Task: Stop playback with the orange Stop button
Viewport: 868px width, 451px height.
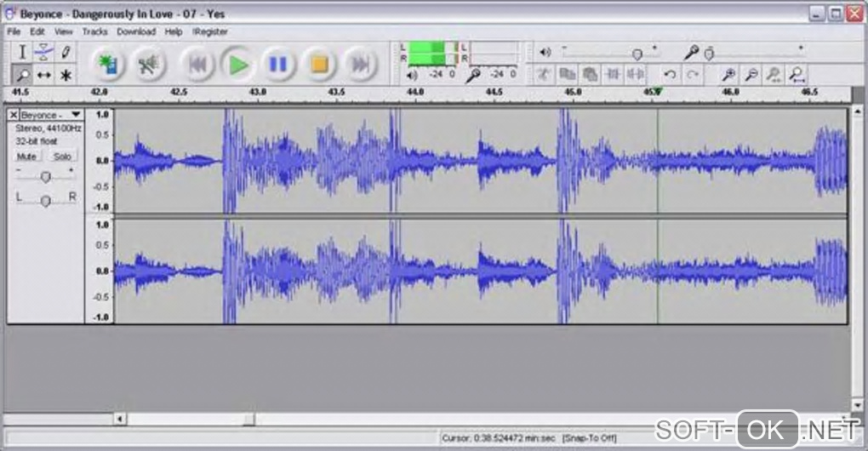Action: point(319,65)
